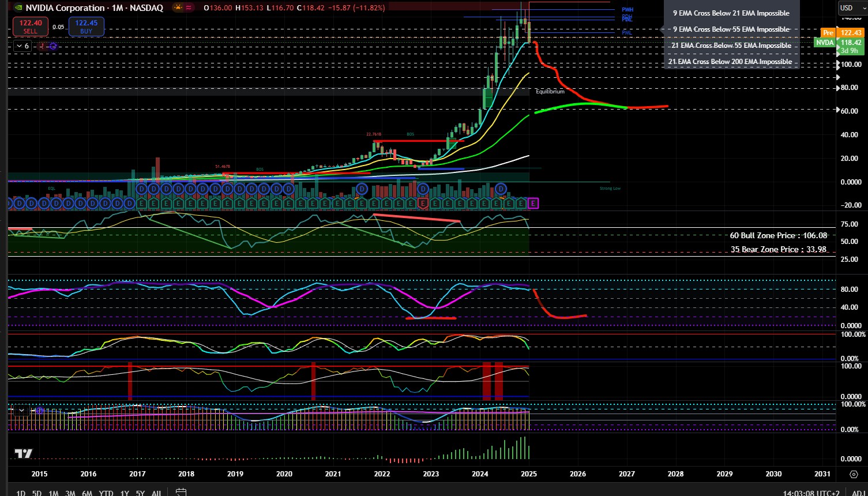Click '9 EMA Cross Below 55 EMA Impossible' text
The image size is (868, 496).
[x=731, y=29]
